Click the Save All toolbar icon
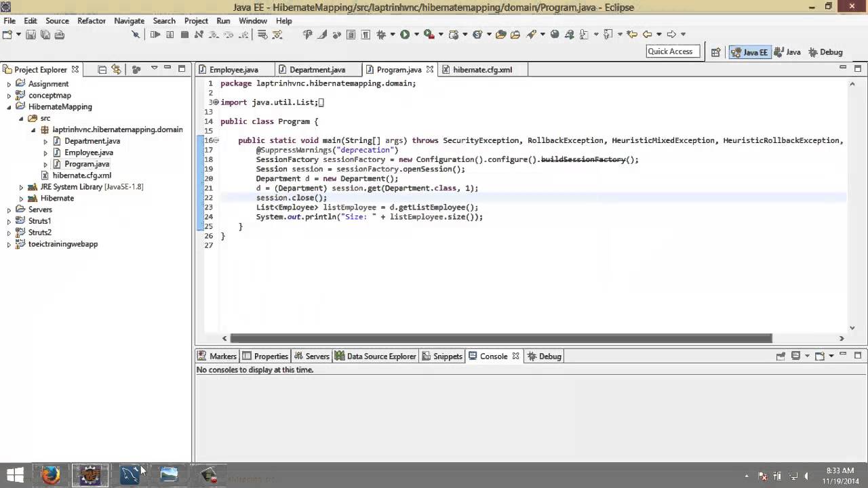Viewport: 868px width, 488px height. [x=45, y=35]
